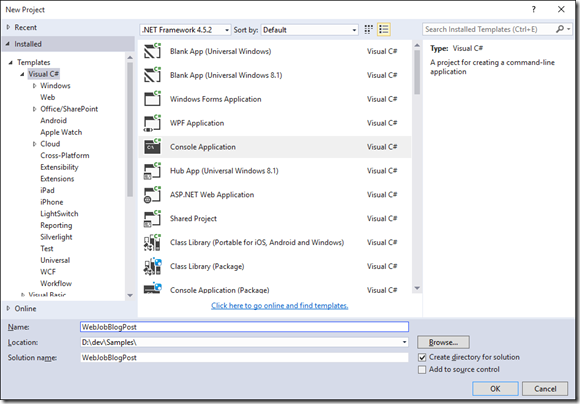Screen dimensions: 580x404
Task: Open the online templates link
Action: [279, 306]
